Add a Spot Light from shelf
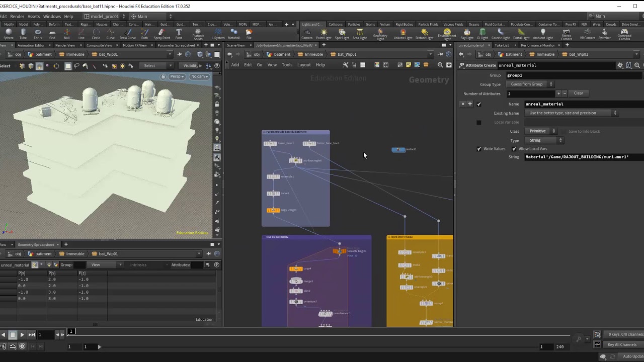The image size is (644, 362). [x=342, y=34]
